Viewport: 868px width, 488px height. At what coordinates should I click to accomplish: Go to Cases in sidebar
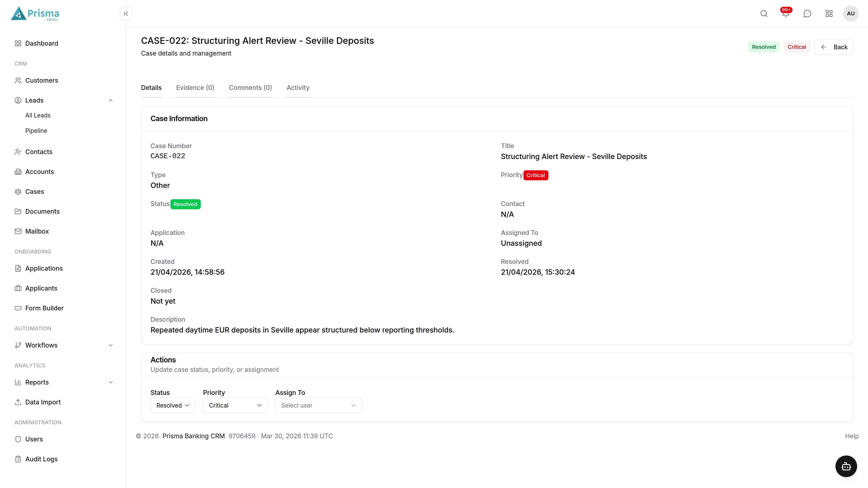(34, 192)
